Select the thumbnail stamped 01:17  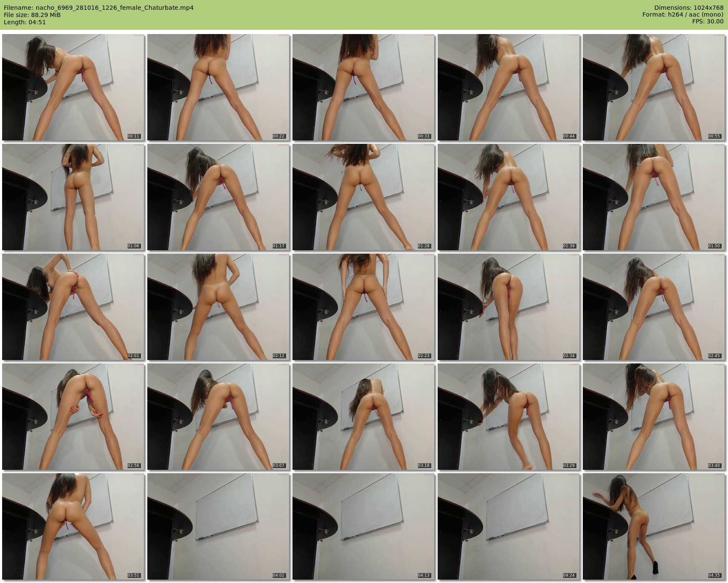tap(218, 197)
